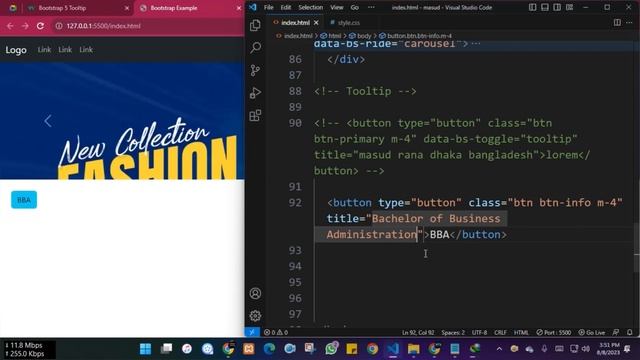The image size is (640, 360).
Task: Open errors and warnings count in status bar
Action: click(x=276, y=332)
